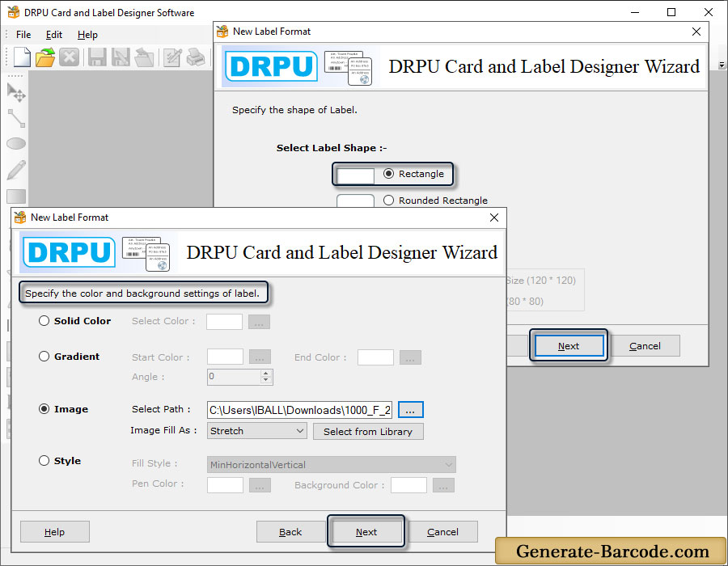Click the greyed-out close document X icon
Viewport: 728px width, 566px height.
point(70,57)
